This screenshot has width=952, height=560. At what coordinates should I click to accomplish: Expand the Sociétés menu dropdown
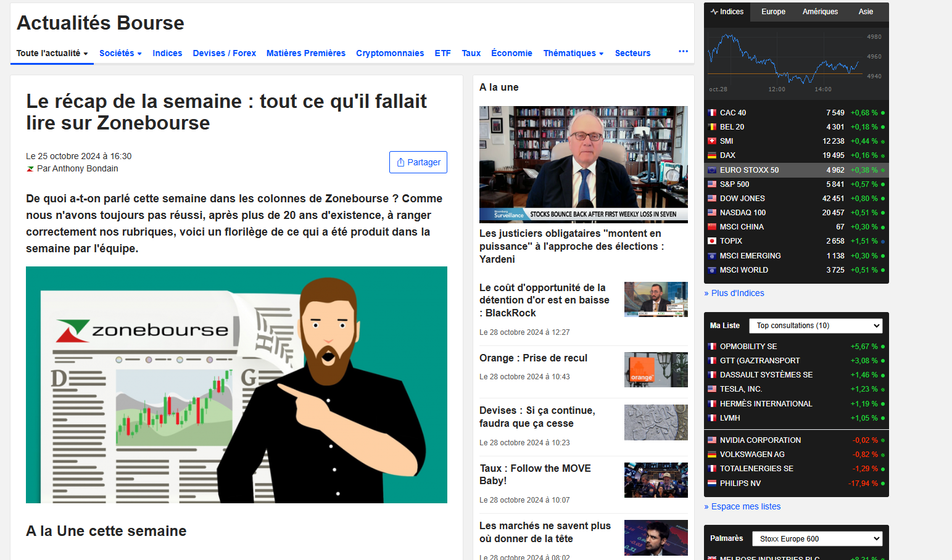tap(120, 53)
